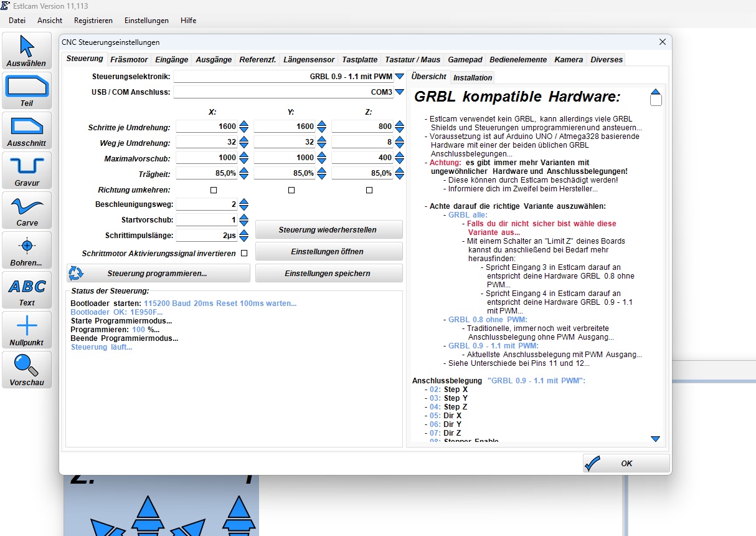Open the USB / COM Anschluss dropdown
This screenshot has height=536, width=756.
pos(399,92)
